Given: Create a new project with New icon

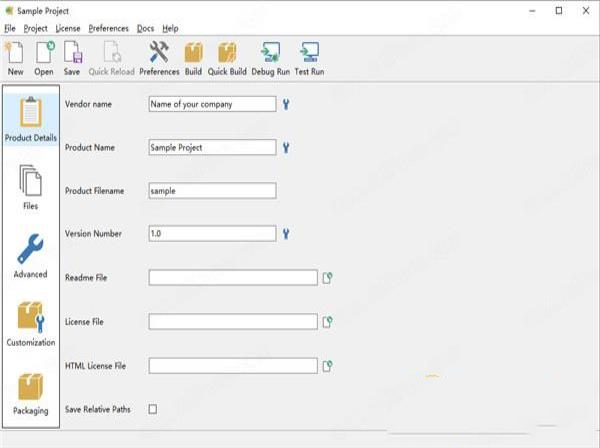Looking at the screenshot, I should point(15,58).
